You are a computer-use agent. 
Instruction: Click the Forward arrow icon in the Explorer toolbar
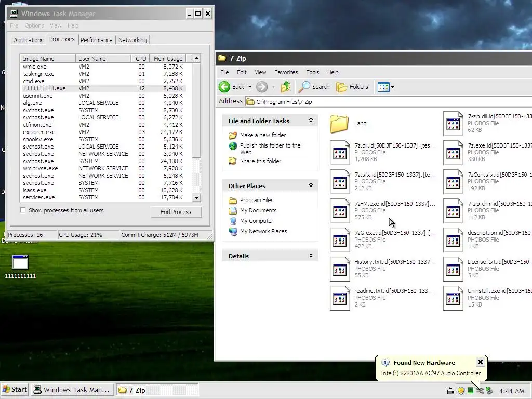(x=262, y=87)
